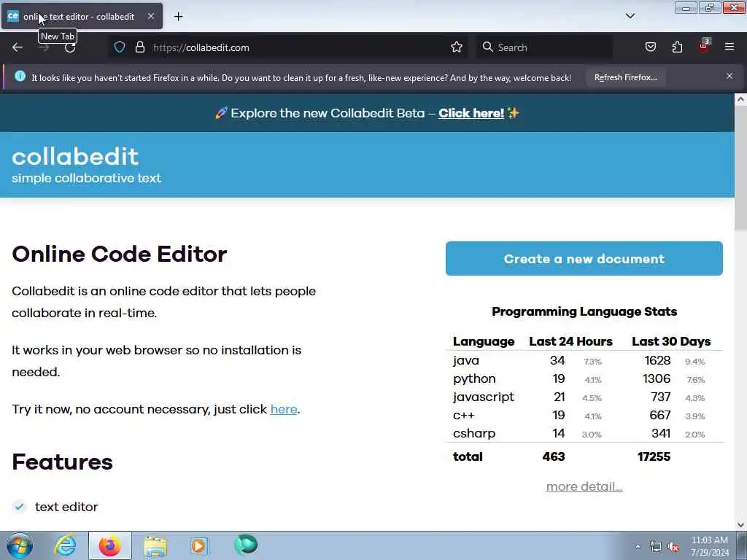Open the network tray icon
The width and height of the screenshot is (747, 560).
tap(656, 547)
